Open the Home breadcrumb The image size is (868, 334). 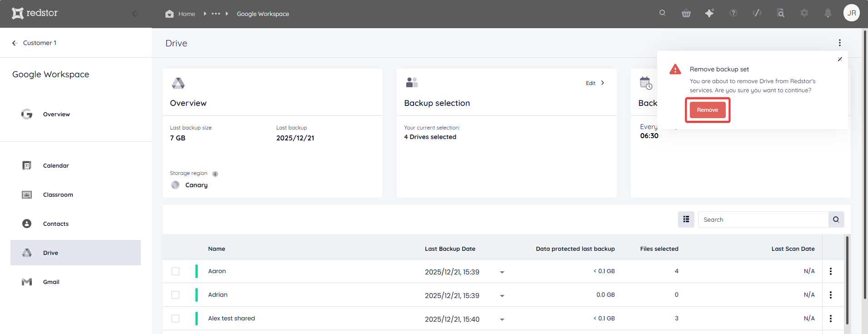180,14
